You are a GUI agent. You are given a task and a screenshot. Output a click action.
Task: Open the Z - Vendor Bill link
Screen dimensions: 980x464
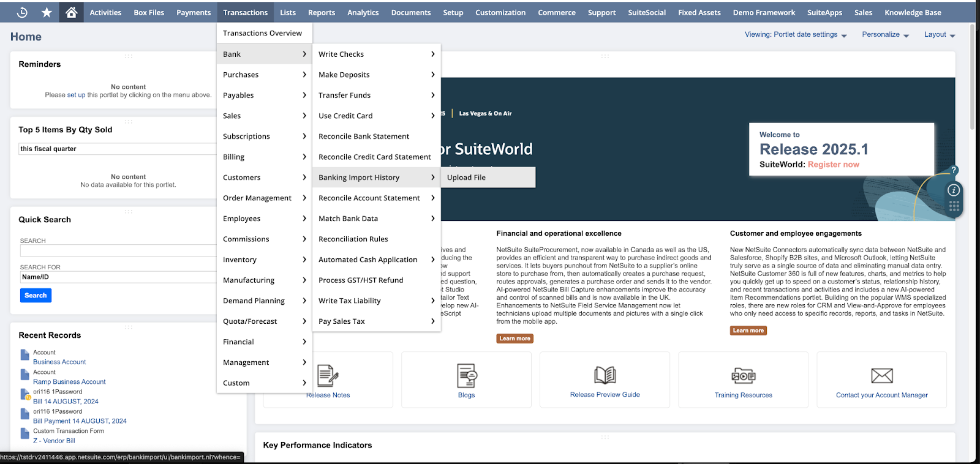54,441
